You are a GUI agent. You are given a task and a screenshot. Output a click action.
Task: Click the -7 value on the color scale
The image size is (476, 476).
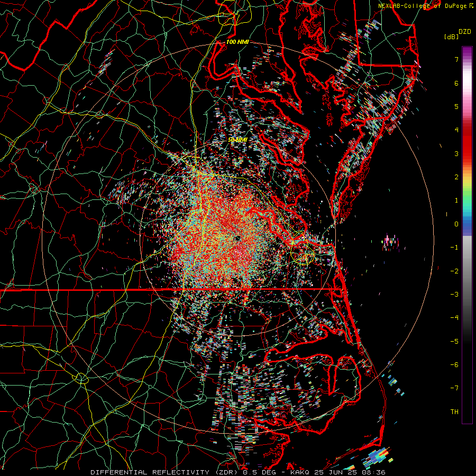click(x=454, y=388)
